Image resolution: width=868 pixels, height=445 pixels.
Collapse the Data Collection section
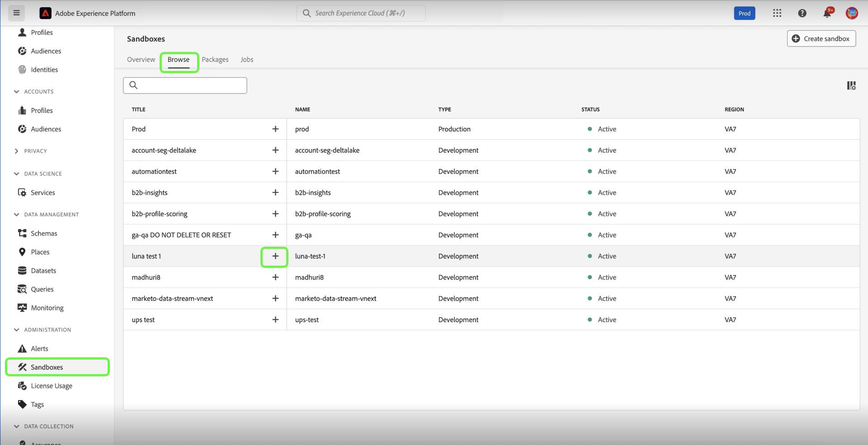17,426
